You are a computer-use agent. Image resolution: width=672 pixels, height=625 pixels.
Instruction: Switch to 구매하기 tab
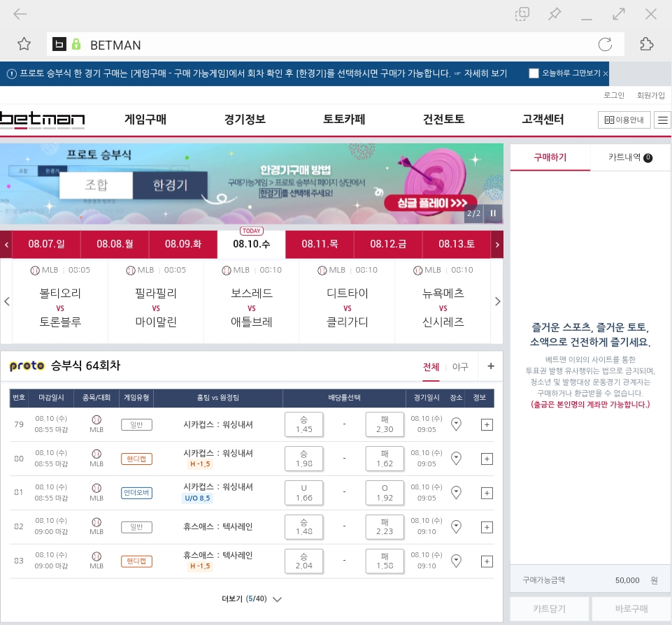pos(550,157)
